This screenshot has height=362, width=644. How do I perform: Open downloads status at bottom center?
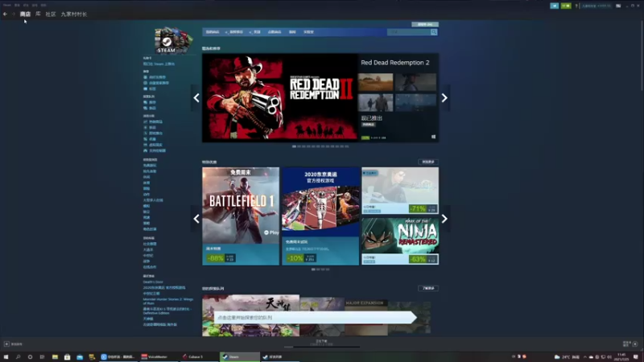coord(321,343)
